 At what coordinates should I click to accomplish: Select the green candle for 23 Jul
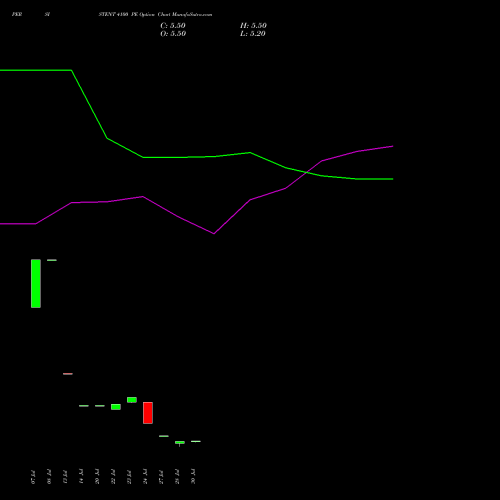(x=132, y=400)
